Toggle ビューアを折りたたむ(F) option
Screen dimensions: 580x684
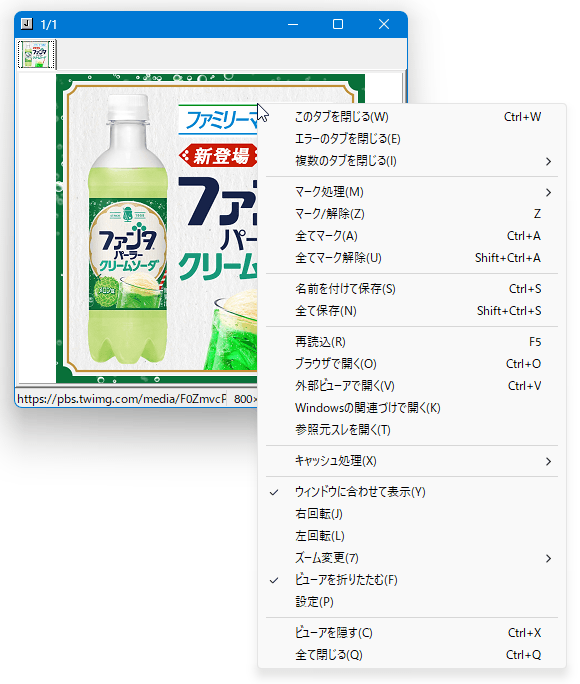coord(412,580)
